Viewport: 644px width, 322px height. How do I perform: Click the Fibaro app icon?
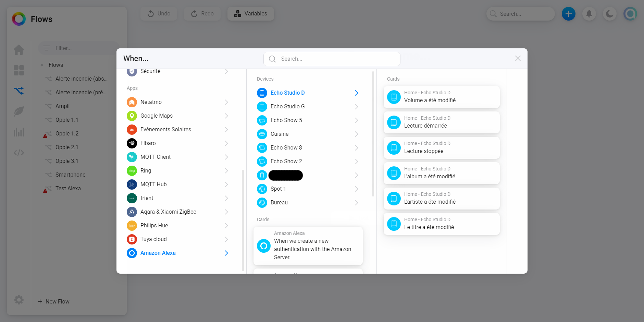[x=132, y=143]
